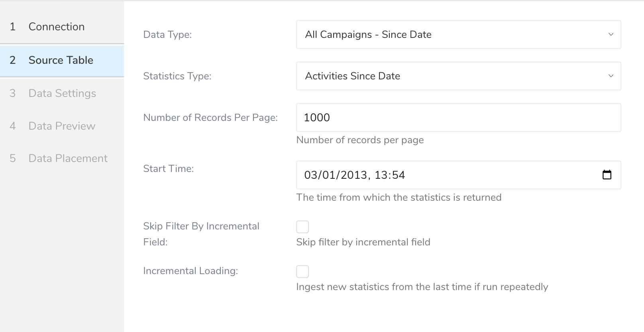Click the Number of Records Per Page field

click(x=458, y=118)
